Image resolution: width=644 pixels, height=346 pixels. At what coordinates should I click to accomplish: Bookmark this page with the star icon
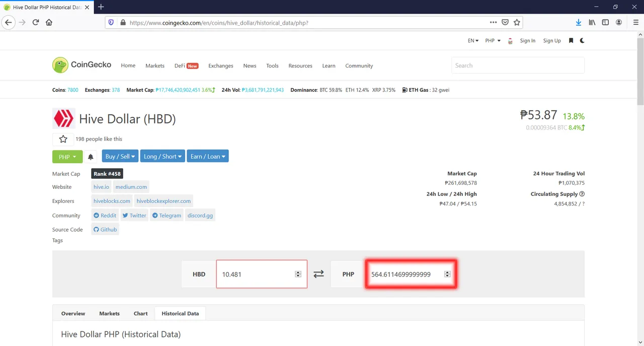point(517,22)
